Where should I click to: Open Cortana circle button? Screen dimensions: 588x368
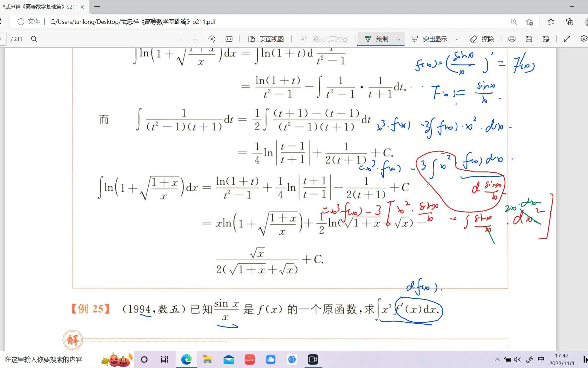point(144,359)
